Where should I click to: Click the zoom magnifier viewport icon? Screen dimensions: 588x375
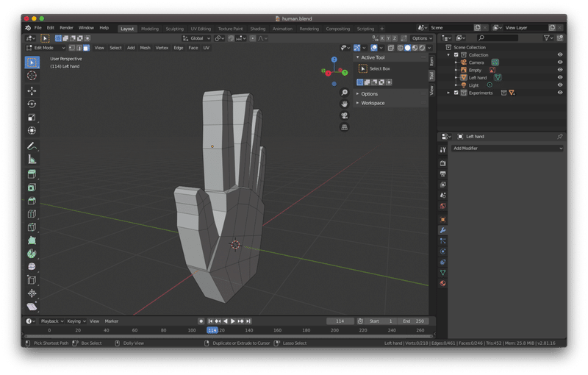[344, 93]
